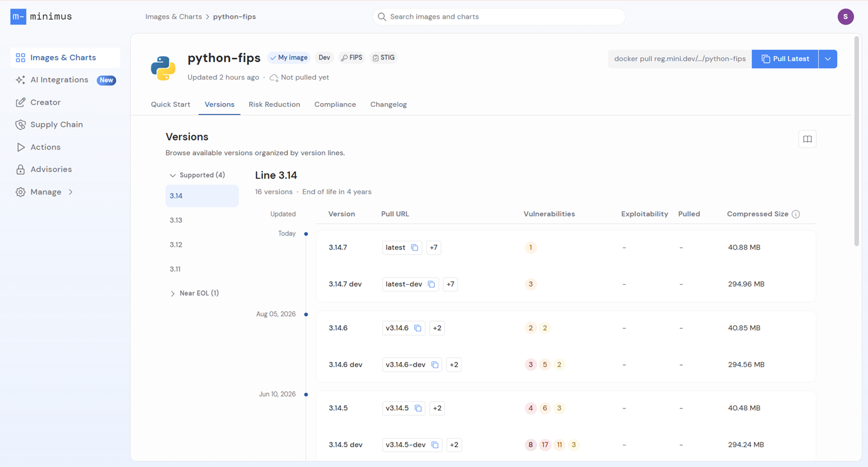Select version line 3.12

click(x=202, y=245)
